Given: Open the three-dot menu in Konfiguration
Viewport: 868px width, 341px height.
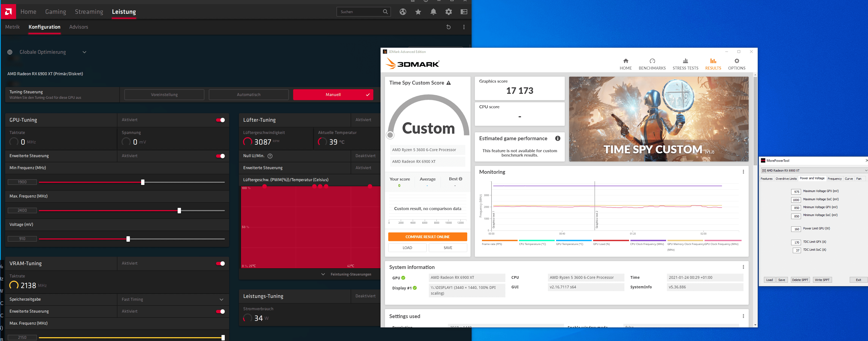Looking at the screenshot, I should coord(464,27).
